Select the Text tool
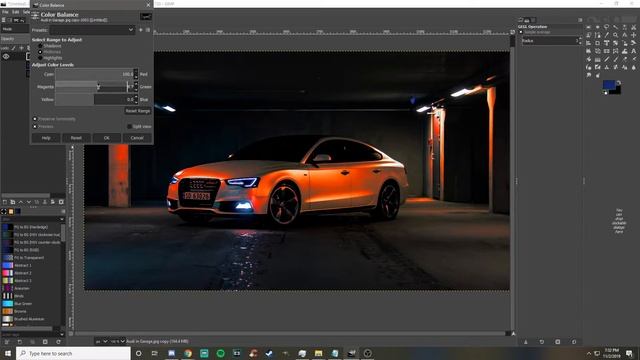 (633, 51)
